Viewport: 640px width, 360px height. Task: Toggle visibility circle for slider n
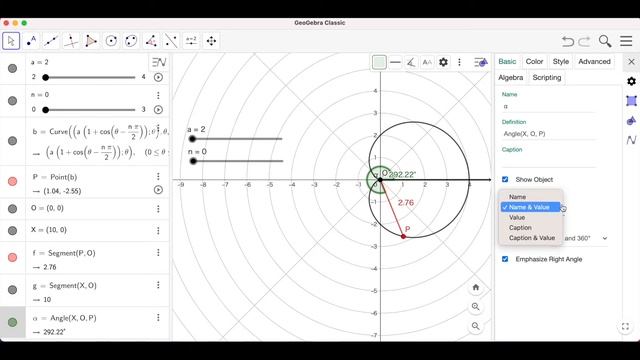[x=13, y=101]
